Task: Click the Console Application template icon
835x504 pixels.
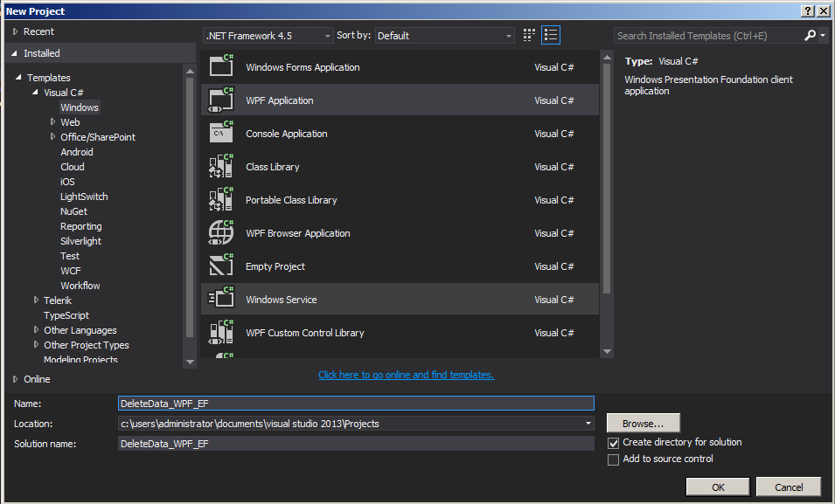Action: click(x=221, y=134)
